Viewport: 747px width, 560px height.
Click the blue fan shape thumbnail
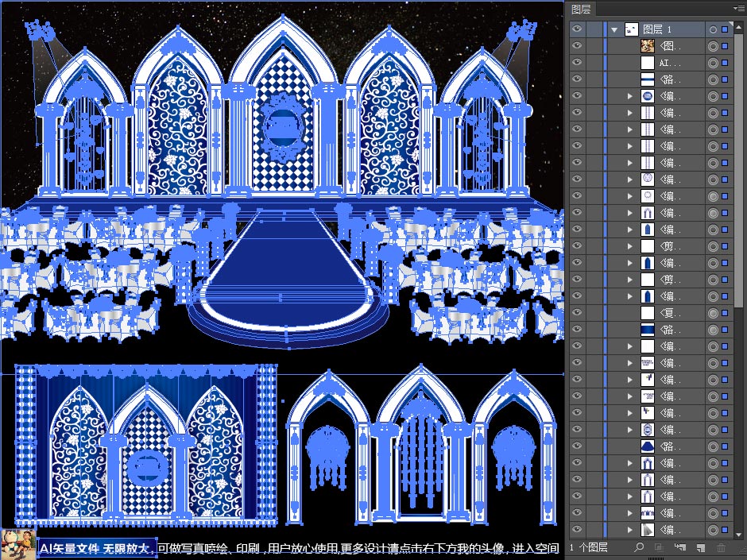pos(648,446)
